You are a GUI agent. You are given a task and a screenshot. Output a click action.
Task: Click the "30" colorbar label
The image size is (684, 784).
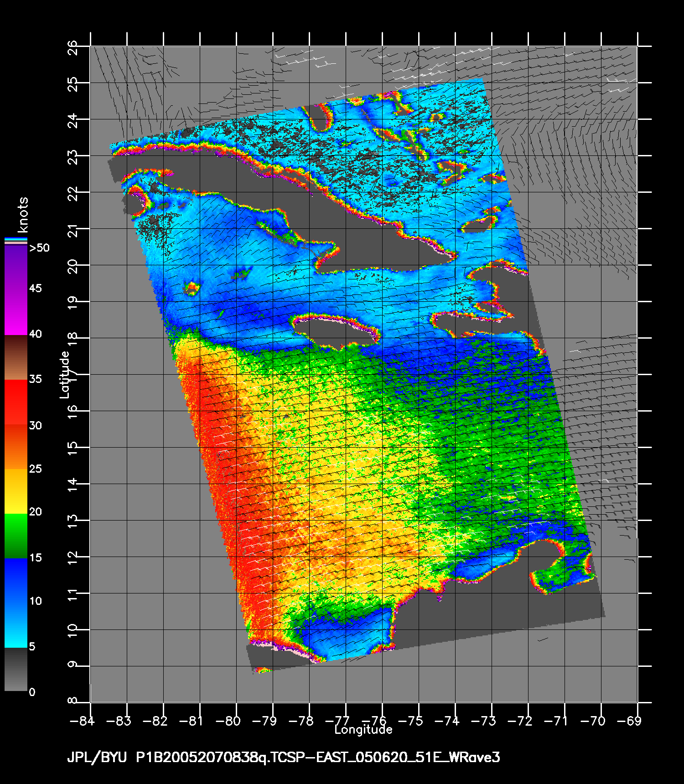36,425
